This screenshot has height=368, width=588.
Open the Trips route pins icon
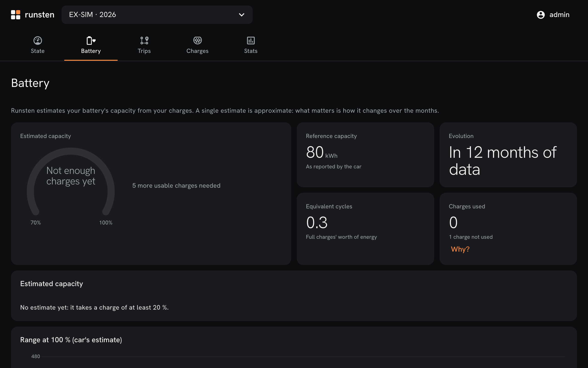click(x=144, y=40)
